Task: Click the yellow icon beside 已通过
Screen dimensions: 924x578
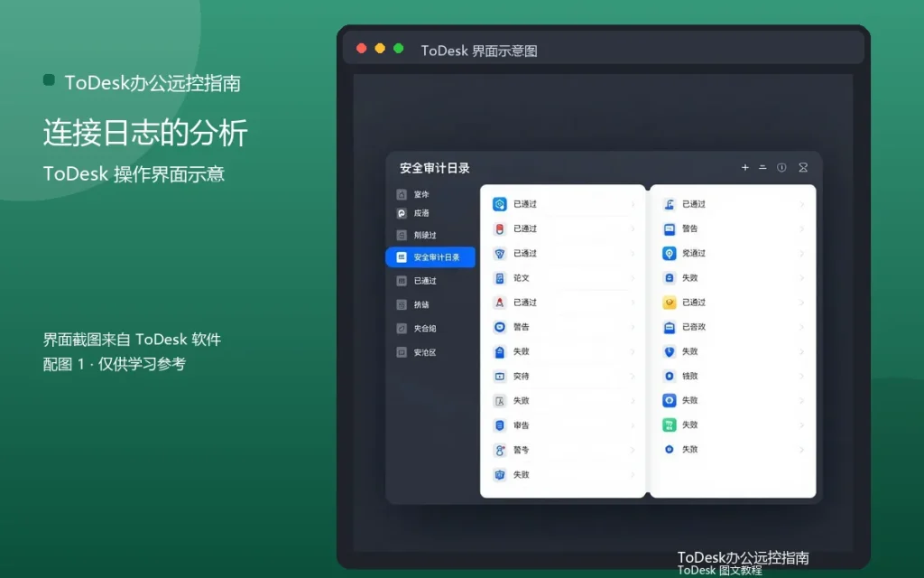Action: [670, 303]
